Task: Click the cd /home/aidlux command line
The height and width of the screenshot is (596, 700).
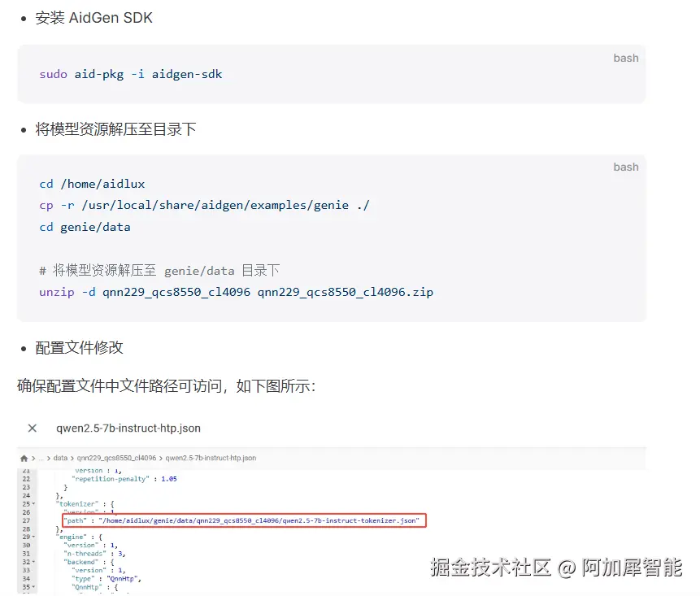Action: pyautogui.click(x=92, y=184)
